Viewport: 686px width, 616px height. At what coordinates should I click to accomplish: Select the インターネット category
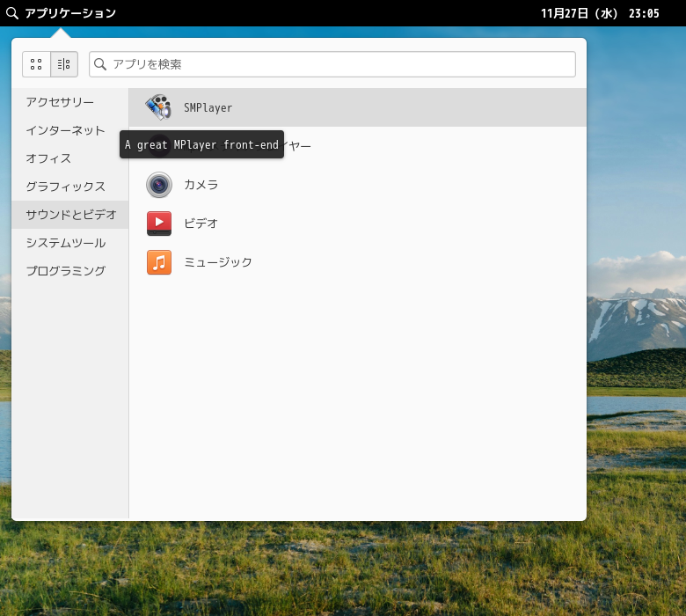point(70,130)
